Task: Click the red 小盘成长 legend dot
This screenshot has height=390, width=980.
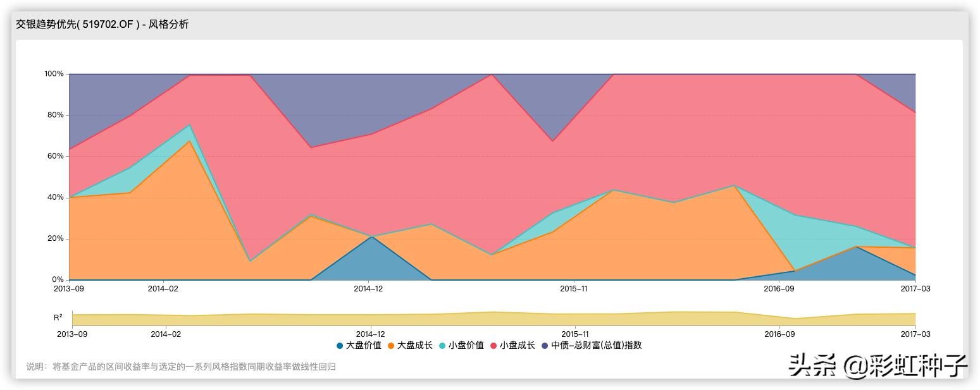Action: pyautogui.click(x=493, y=346)
